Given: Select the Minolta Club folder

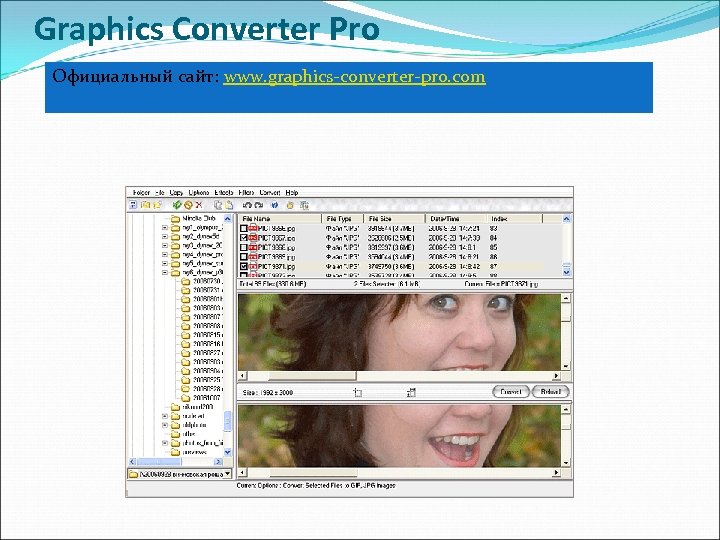Looking at the screenshot, I should click(x=199, y=219).
